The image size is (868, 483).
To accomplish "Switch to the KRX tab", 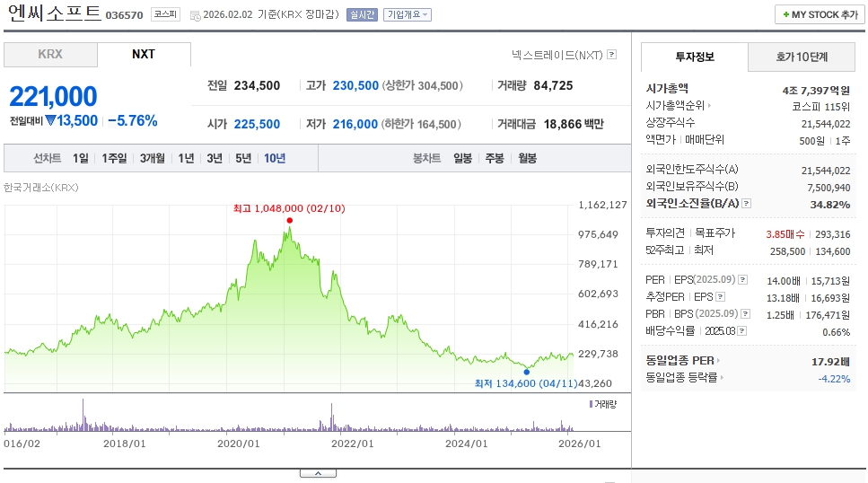I will click(x=50, y=54).
